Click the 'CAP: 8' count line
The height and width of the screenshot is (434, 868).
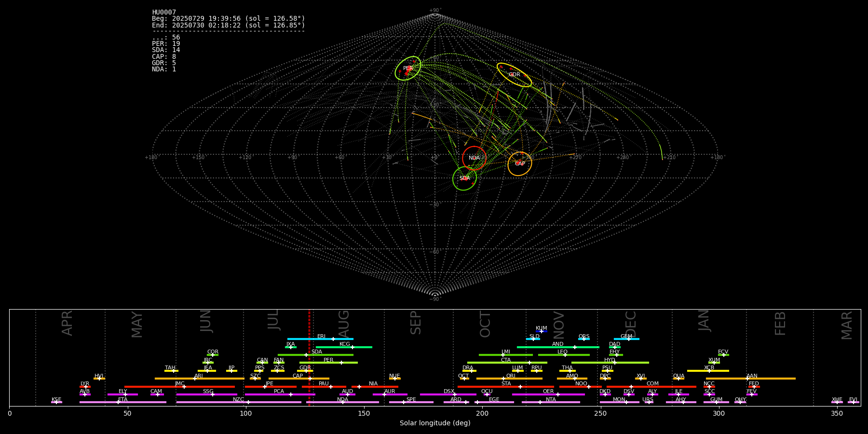point(164,57)
